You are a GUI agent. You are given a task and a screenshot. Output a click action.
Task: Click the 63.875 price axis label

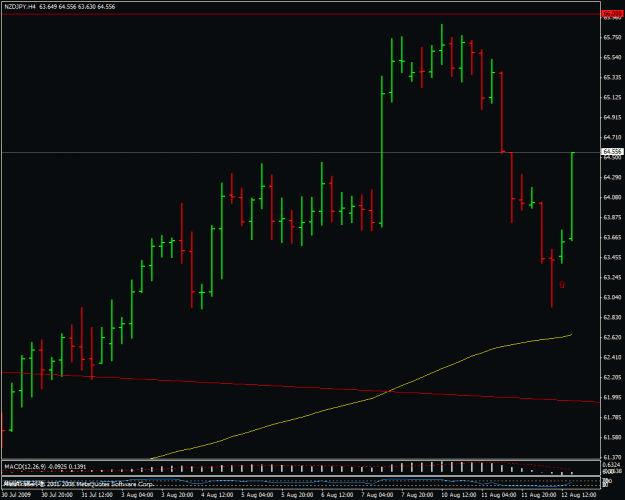(613, 217)
